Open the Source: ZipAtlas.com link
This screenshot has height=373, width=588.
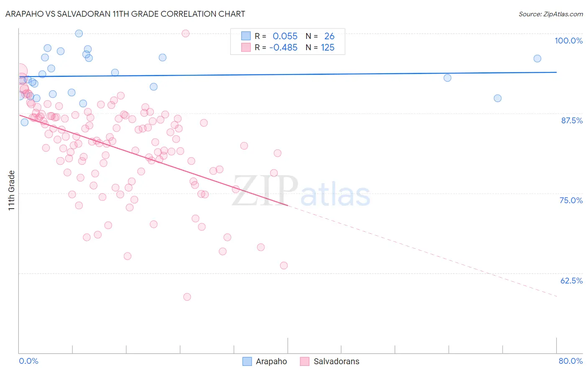click(551, 14)
